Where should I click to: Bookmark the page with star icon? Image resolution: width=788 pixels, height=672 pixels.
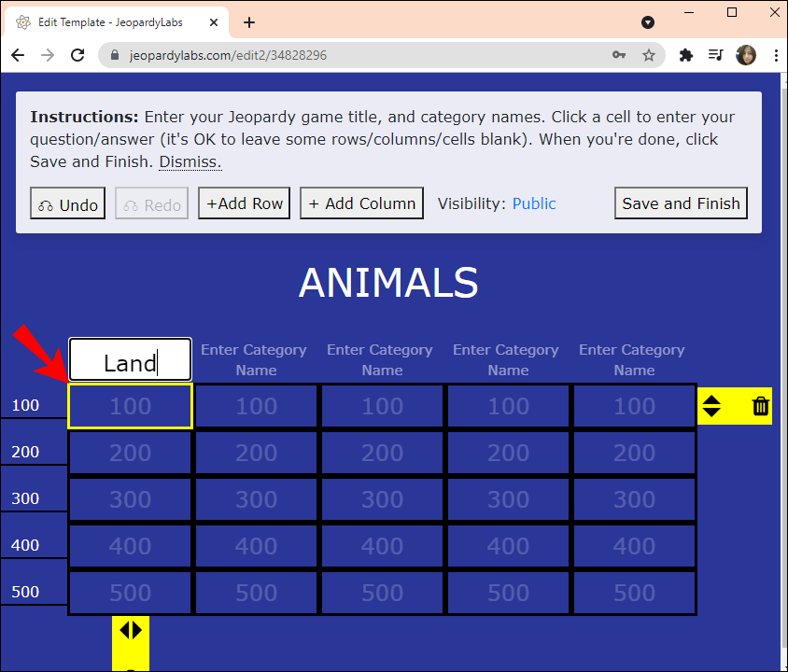(648, 55)
